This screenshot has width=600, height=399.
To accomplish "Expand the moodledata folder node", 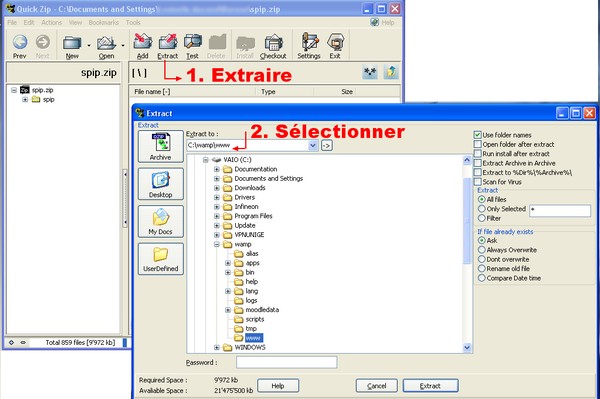I will pos(228,310).
